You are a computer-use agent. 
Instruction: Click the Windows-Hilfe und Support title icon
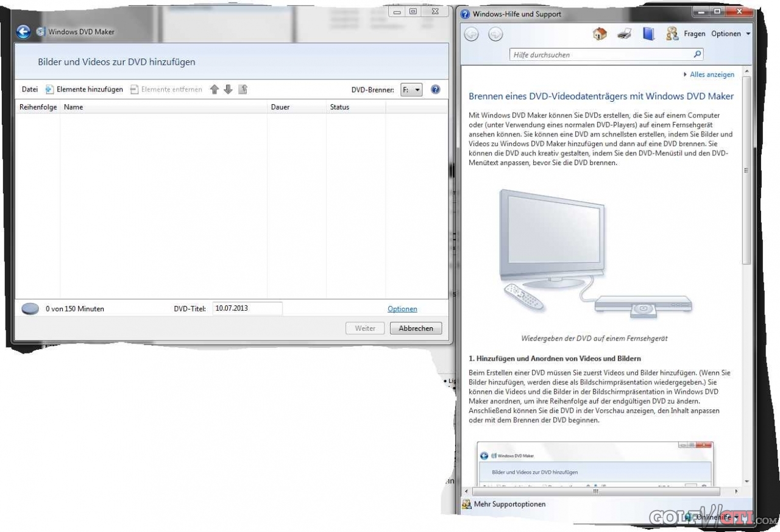(x=466, y=14)
